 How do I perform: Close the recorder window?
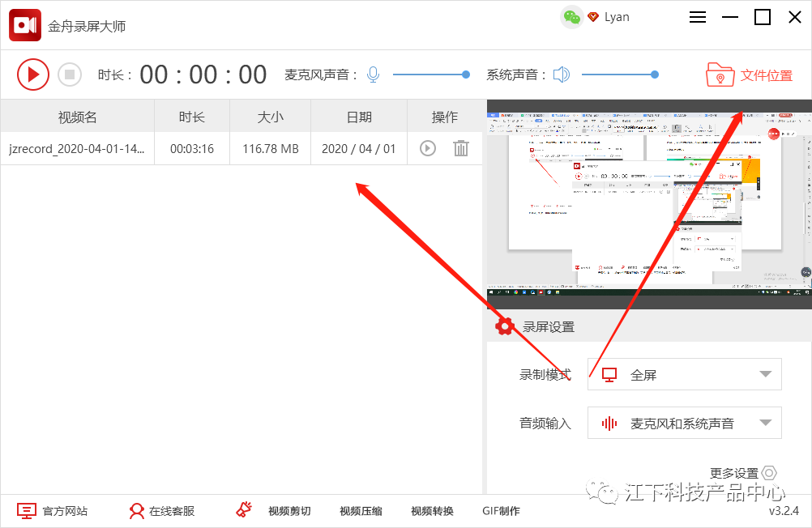[x=795, y=17]
